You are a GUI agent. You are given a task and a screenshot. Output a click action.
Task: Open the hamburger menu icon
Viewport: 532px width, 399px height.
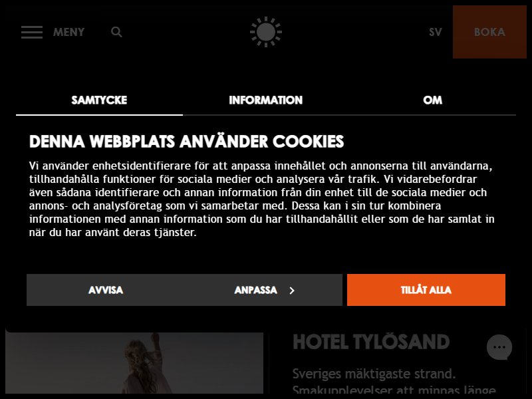pos(32,32)
